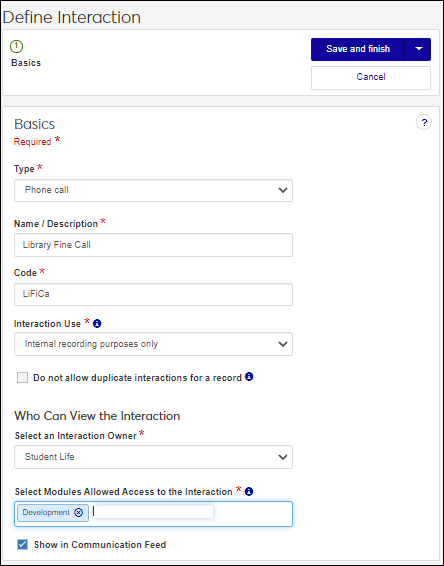
Task: Click the Type dropdown chevron
Action: pyautogui.click(x=283, y=190)
